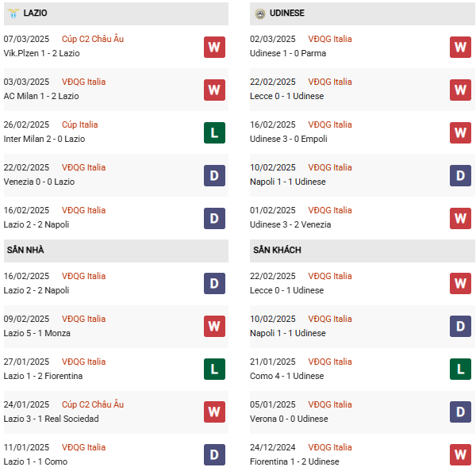The image size is (476, 471).
Task: Select the SÂN NHÀ section header
Action: click(x=116, y=251)
